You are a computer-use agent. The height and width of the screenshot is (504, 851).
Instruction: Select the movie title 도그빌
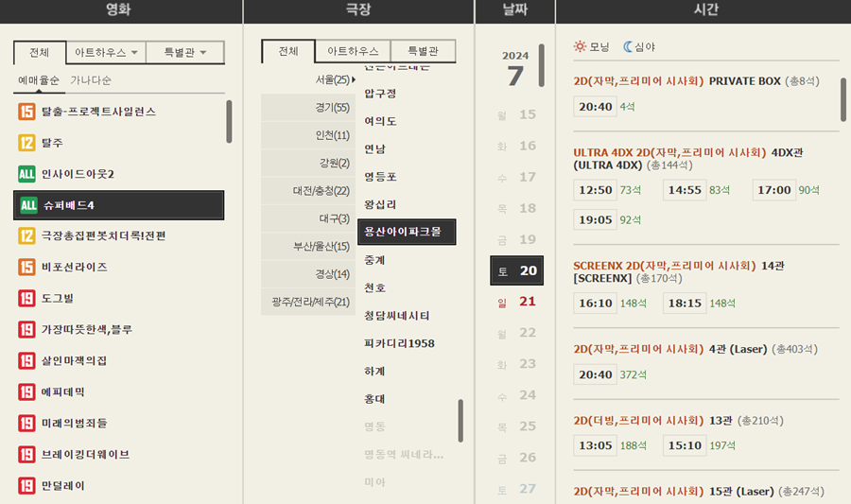(x=57, y=299)
